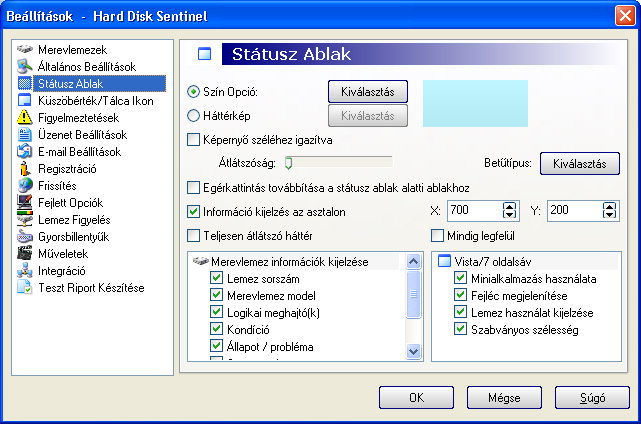The image size is (641, 424).
Task: Select the Háttérkép radio button
Action: (x=193, y=116)
